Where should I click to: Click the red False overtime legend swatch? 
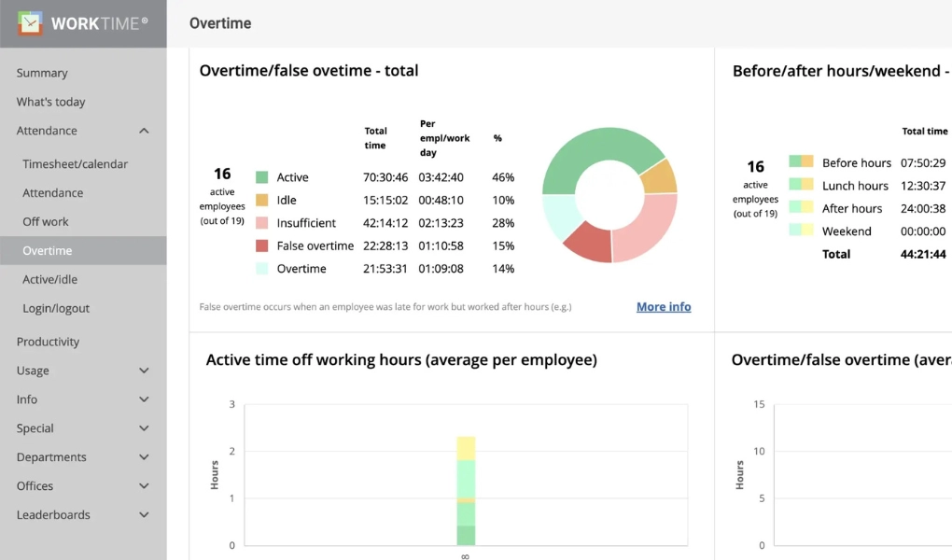pyautogui.click(x=262, y=246)
